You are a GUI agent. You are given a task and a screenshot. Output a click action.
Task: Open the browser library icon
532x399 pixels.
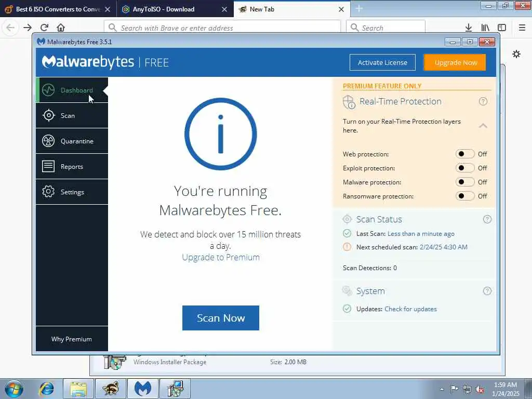click(485, 28)
